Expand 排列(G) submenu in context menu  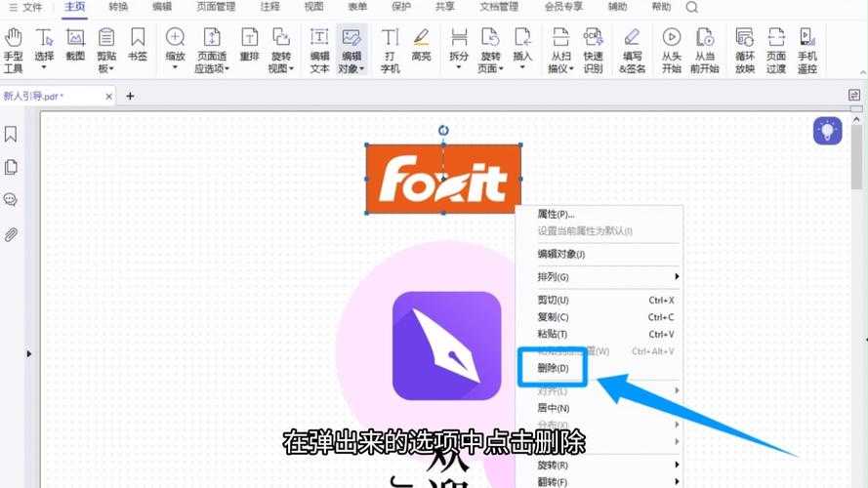[596, 277]
